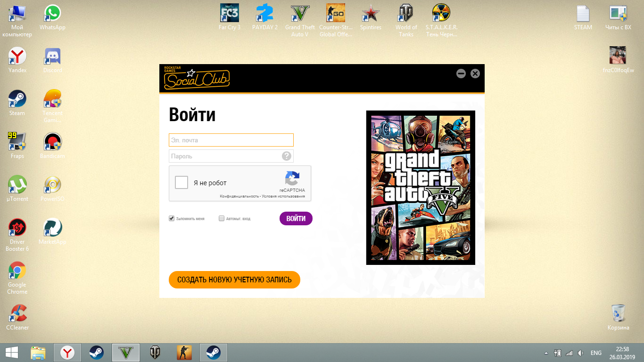Screen dimensions: 644x362
Task: Select the Steam desktop shortcut
Action: [x=17, y=103]
